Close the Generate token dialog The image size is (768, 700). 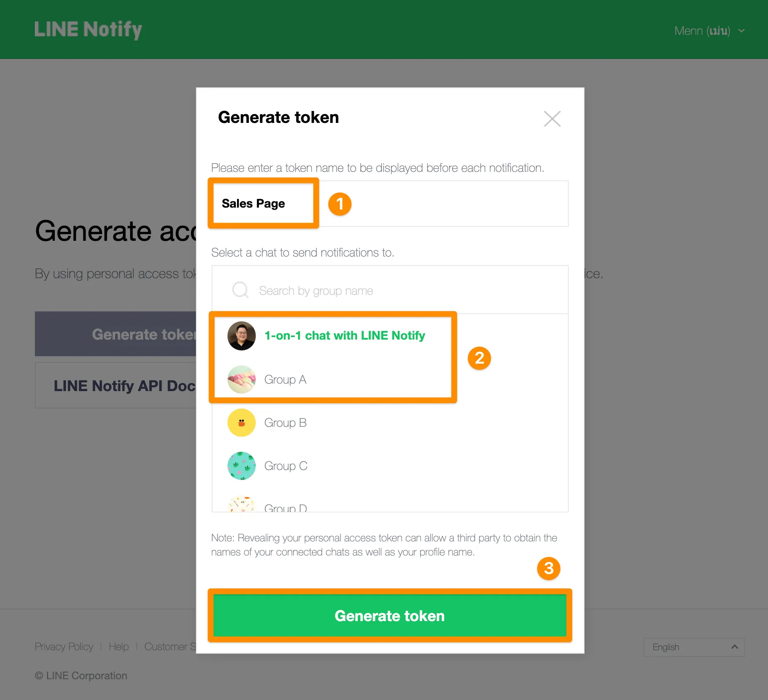pos(552,119)
